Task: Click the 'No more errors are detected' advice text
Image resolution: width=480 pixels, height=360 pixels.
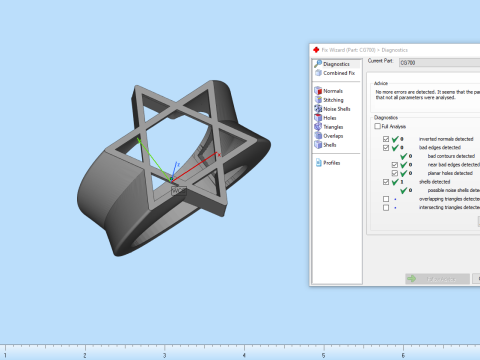Action: point(428,95)
